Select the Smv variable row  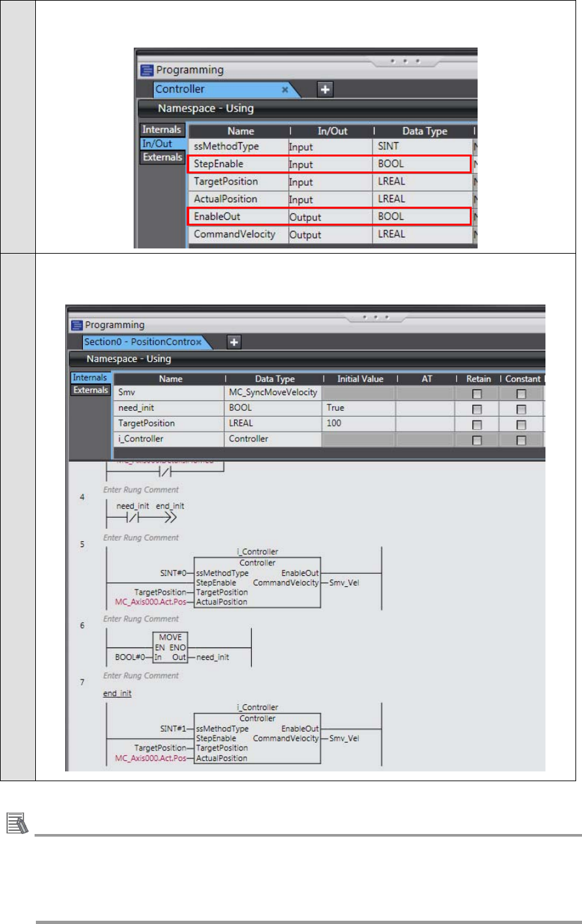click(329, 393)
